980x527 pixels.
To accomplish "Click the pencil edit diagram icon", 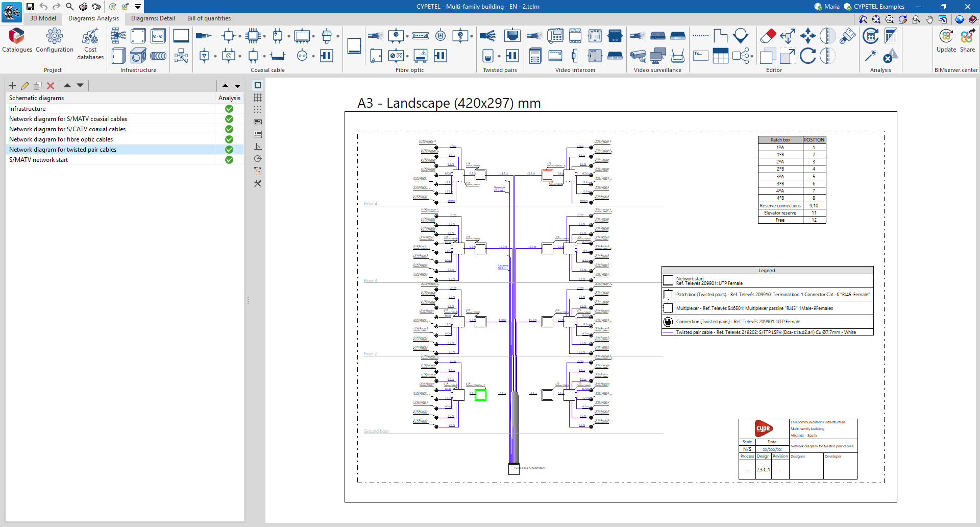I will (x=24, y=86).
